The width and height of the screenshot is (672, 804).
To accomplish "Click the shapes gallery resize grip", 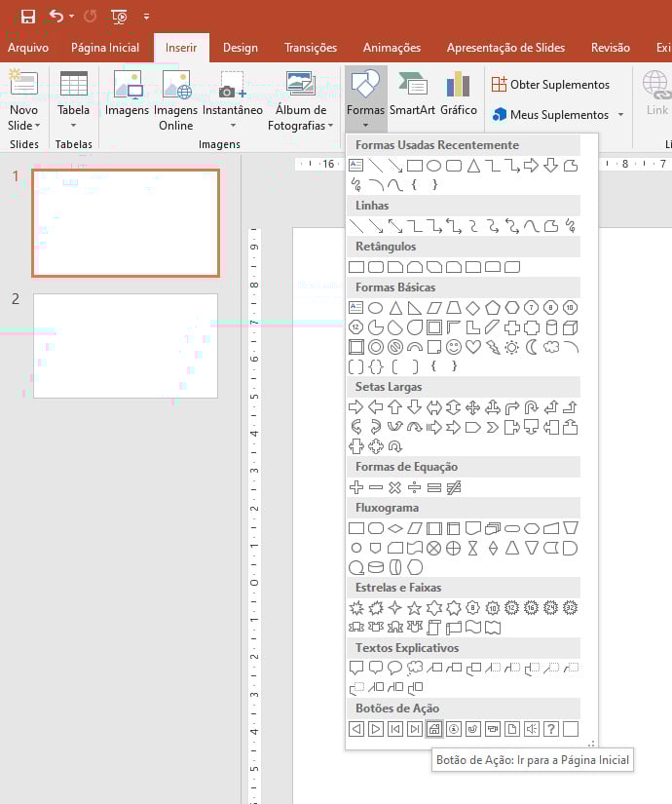I will pyautogui.click(x=591, y=744).
